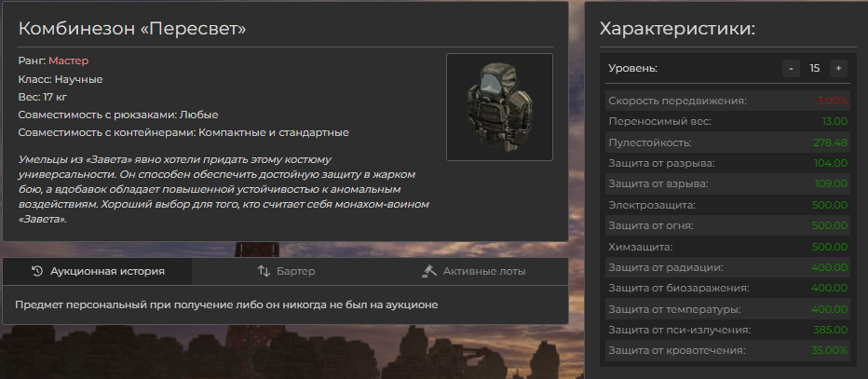Open the Пересвет armor thumbnail image
The width and height of the screenshot is (868, 379).
point(499,107)
